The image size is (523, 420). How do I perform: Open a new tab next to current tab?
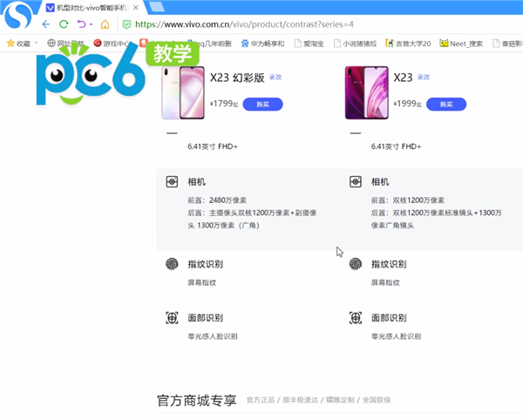point(156,7)
